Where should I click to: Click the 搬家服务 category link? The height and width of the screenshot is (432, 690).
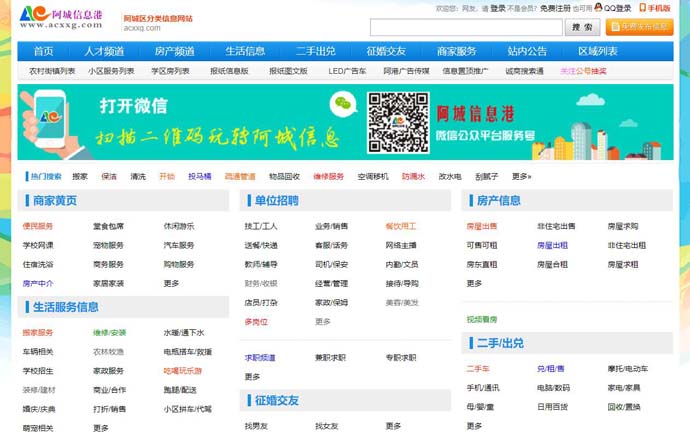point(38,333)
